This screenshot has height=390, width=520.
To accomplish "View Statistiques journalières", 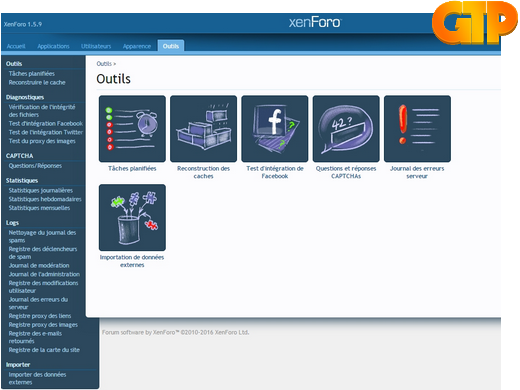I will [41, 190].
